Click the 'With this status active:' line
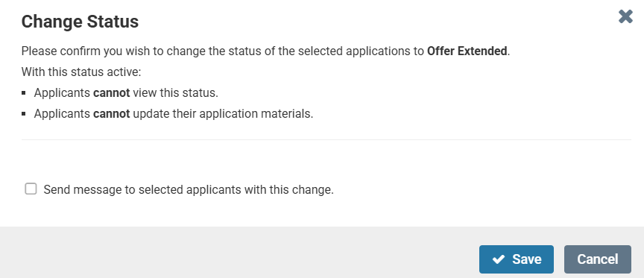Viewport: 644px width, 278px height. point(81,72)
